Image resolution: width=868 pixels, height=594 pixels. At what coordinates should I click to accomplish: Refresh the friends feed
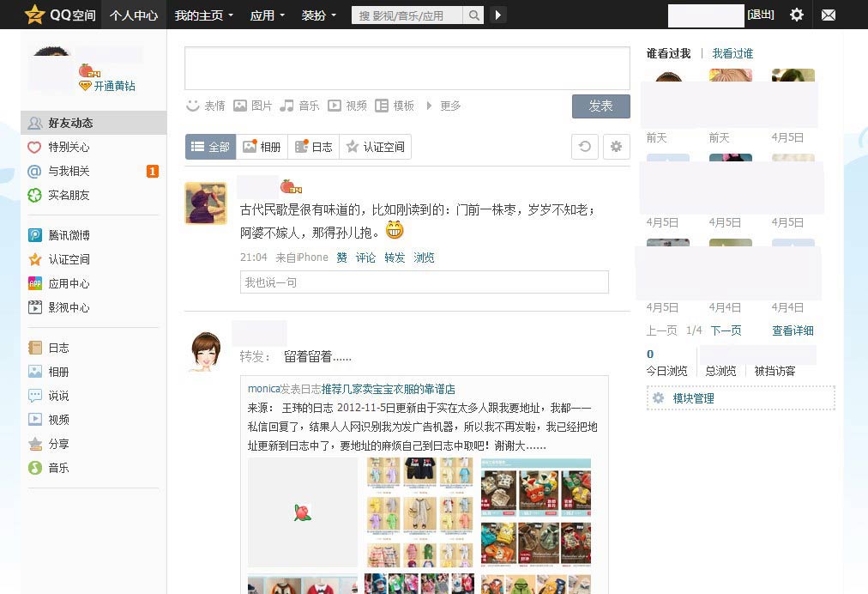[x=584, y=146]
